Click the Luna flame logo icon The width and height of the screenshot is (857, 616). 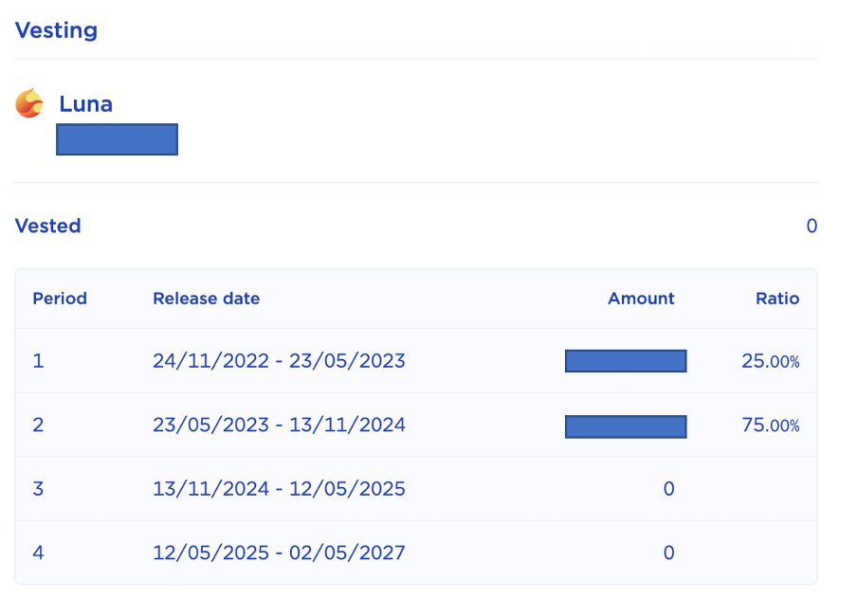tap(29, 103)
